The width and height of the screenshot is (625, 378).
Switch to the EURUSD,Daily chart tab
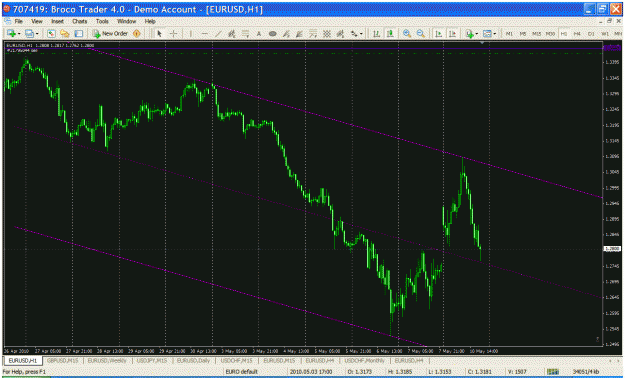(193, 360)
